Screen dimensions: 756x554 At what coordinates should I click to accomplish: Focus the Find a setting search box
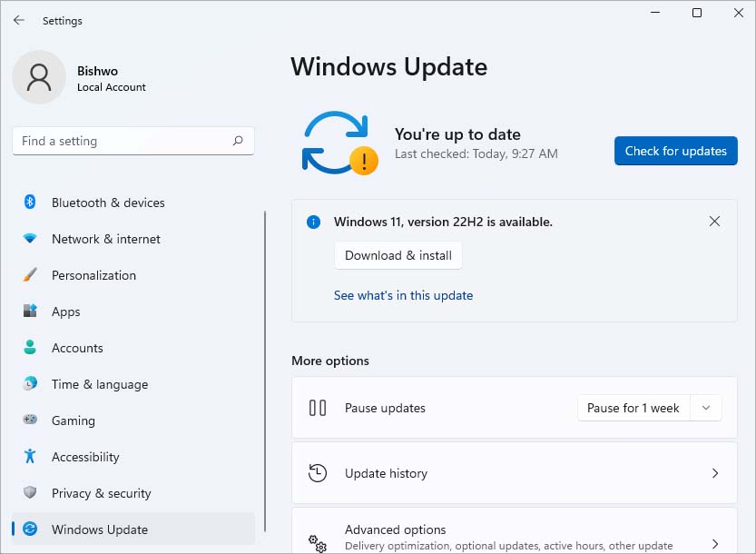[123, 141]
